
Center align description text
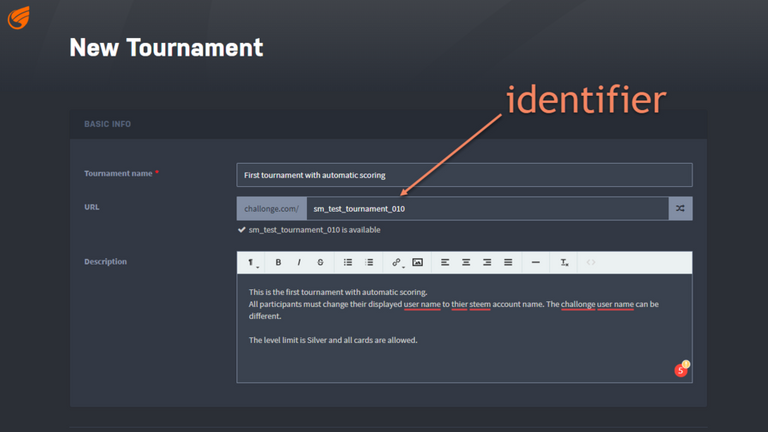tap(466, 262)
